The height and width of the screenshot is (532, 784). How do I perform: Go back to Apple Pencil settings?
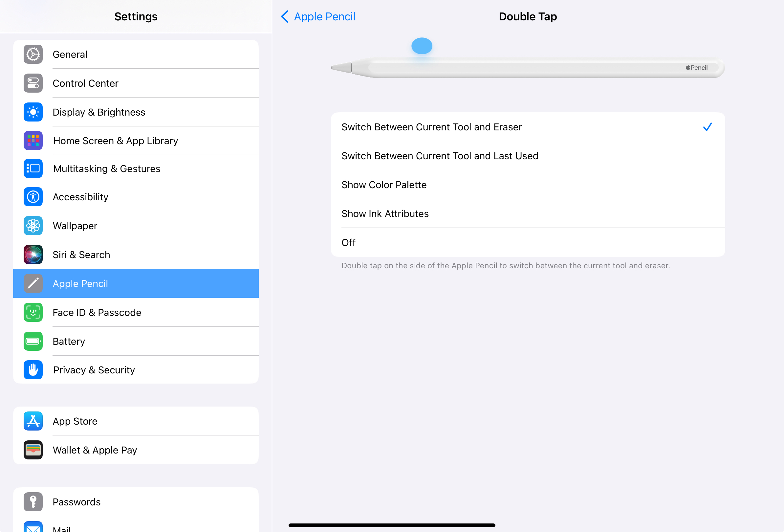(x=318, y=16)
